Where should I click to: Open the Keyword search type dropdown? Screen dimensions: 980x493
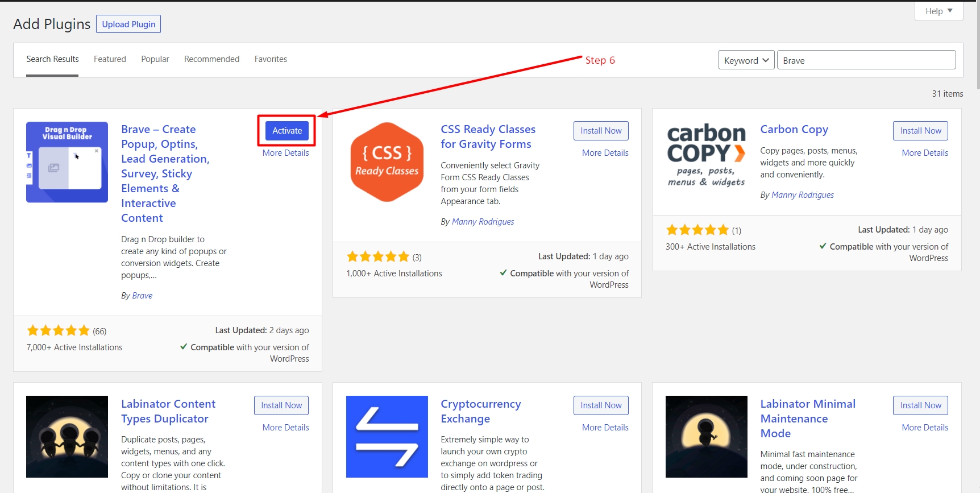pos(746,60)
